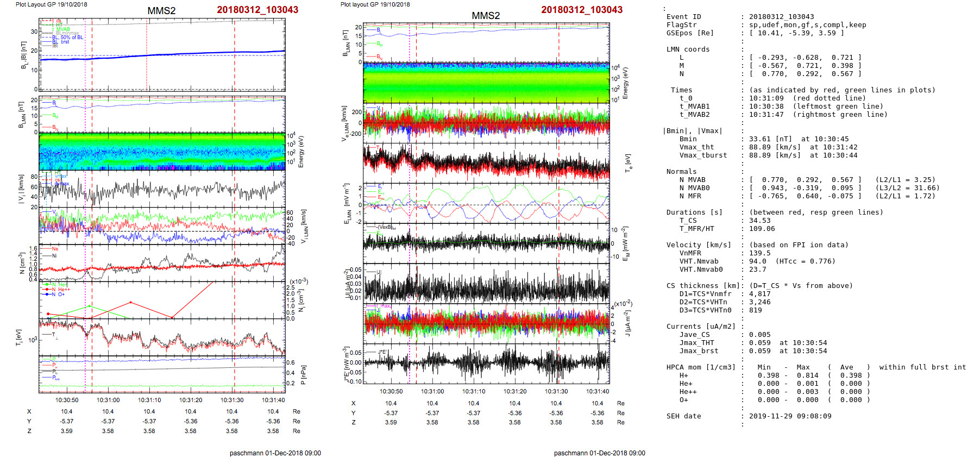Select the T_MFR/HT duration '109.06'
The image size is (980, 457).
[762, 229]
